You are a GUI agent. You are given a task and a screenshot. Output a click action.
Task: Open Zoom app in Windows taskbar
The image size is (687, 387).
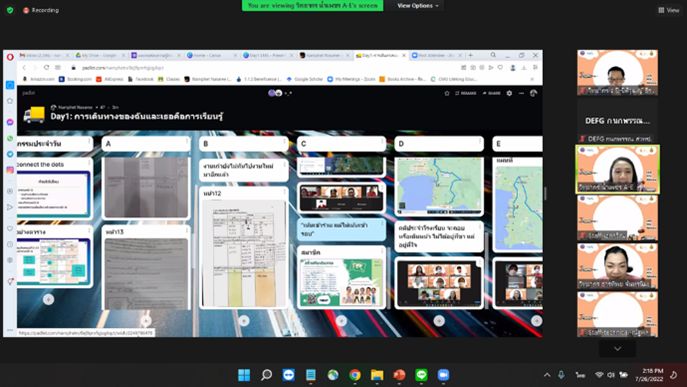[443, 375]
